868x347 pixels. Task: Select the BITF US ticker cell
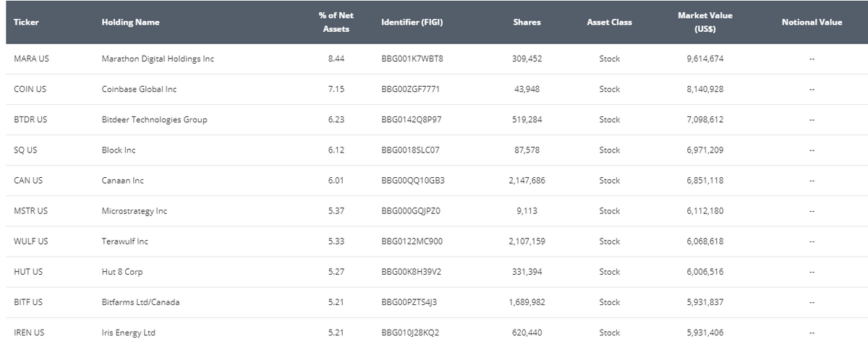(x=28, y=302)
